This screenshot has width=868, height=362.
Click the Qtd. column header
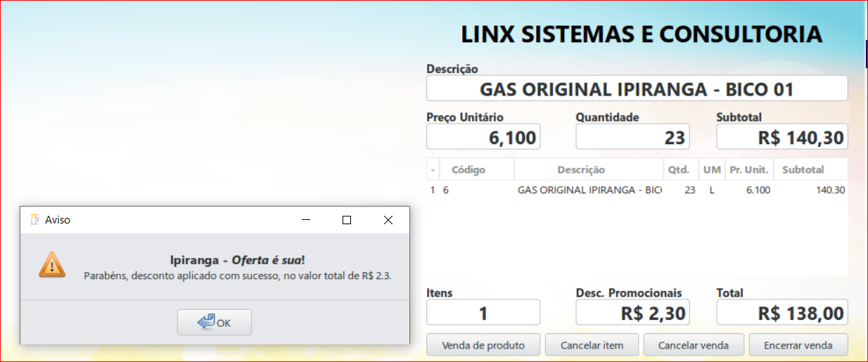point(681,169)
